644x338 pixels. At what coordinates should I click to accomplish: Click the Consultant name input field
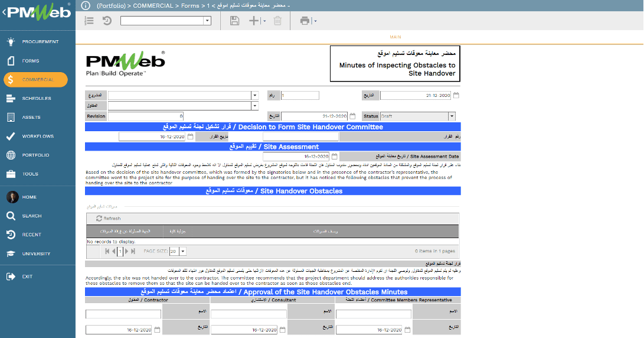pyautogui.click(x=249, y=314)
